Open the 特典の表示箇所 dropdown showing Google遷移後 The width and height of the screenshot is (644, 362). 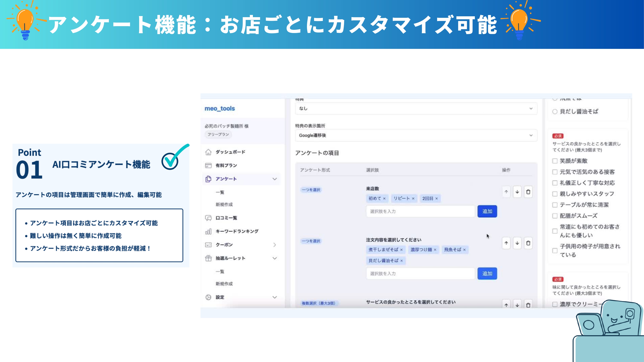point(416,135)
